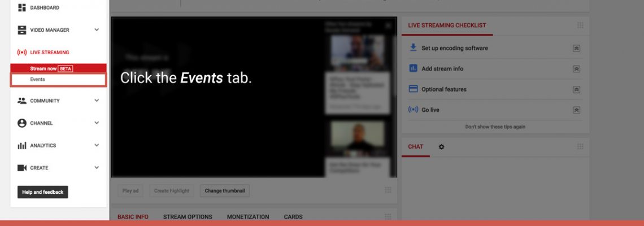The width and height of the screenshot is (644, 226).
Task: Collapse the Go live checklist item
Action: pos(576,110)
